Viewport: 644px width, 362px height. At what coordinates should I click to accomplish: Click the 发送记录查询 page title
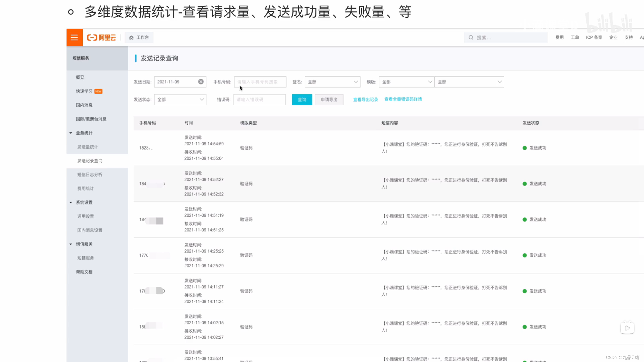159,58
